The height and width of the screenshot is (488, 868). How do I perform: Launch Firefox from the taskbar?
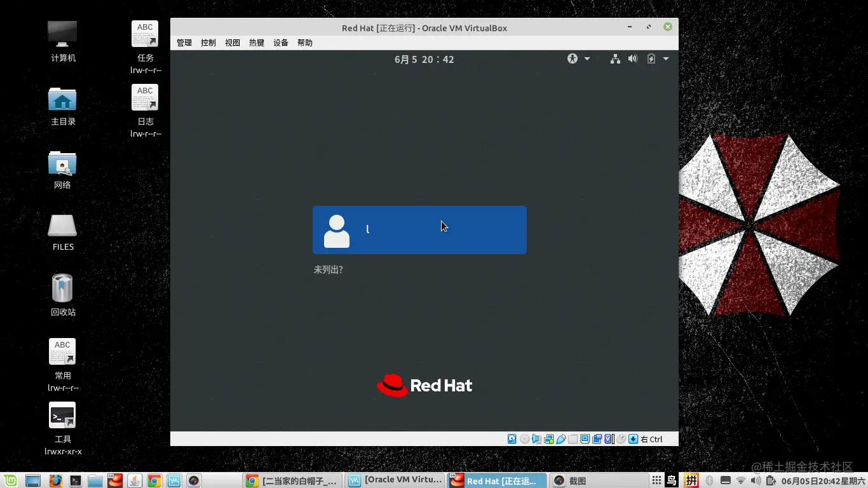point(56,480)
